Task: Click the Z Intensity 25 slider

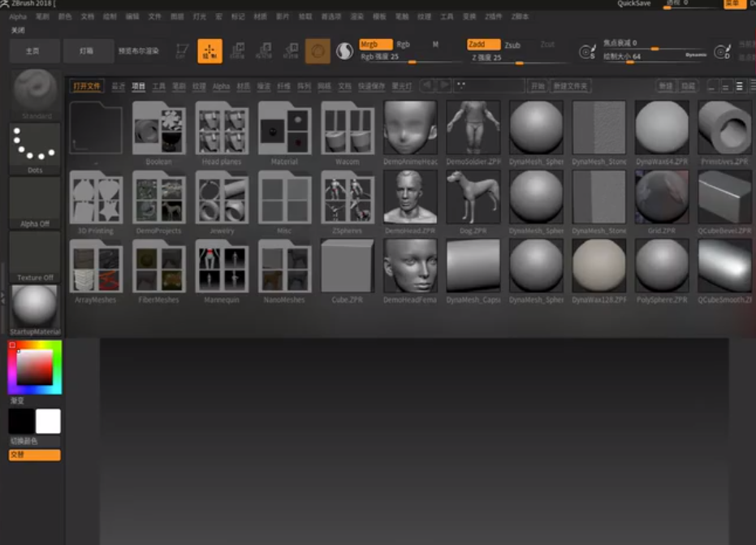Action: (518, 58)
